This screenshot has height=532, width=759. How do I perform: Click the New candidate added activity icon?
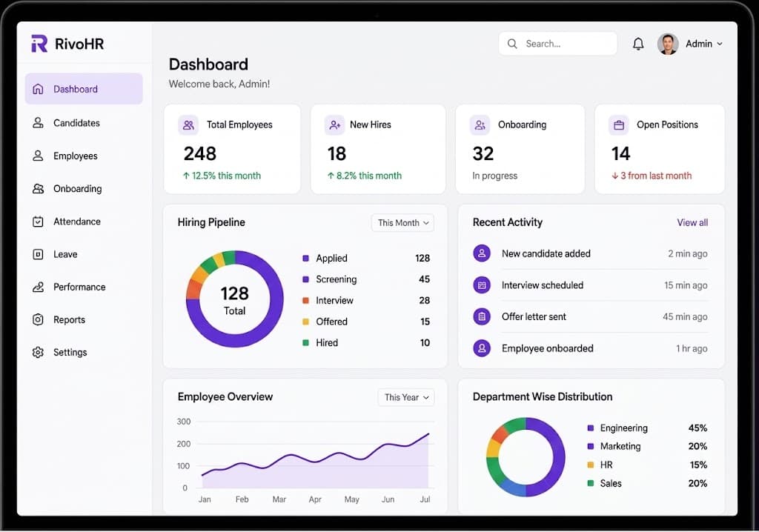click(482, 253)
